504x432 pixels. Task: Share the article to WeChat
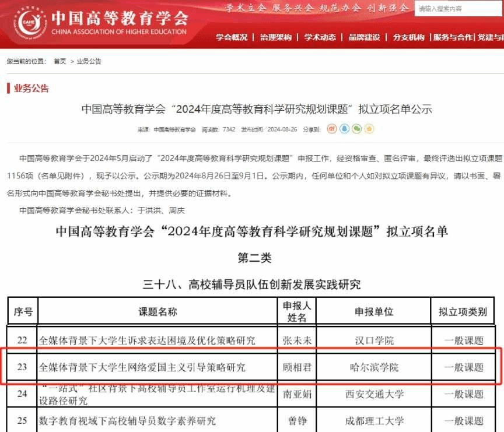pyautogui.click(x=356, y=129)
